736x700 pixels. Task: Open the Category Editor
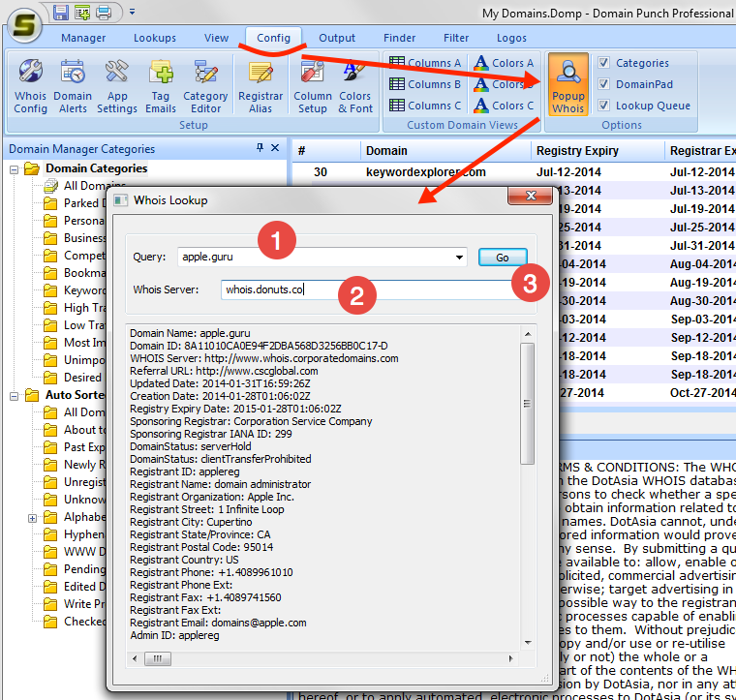pyautogui.click(x=205, y=85)
